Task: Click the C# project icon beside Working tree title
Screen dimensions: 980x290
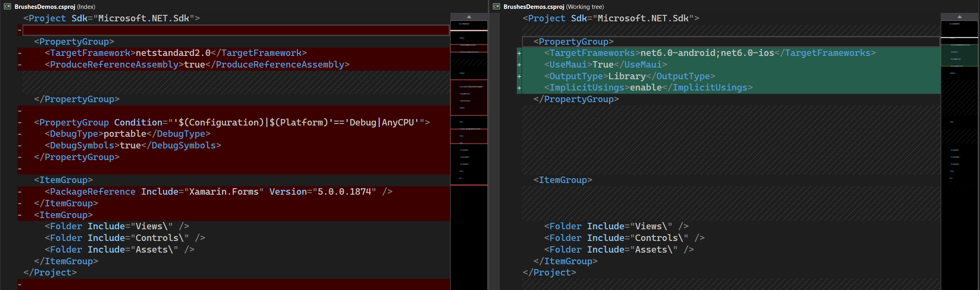Action: coord(496,6)
